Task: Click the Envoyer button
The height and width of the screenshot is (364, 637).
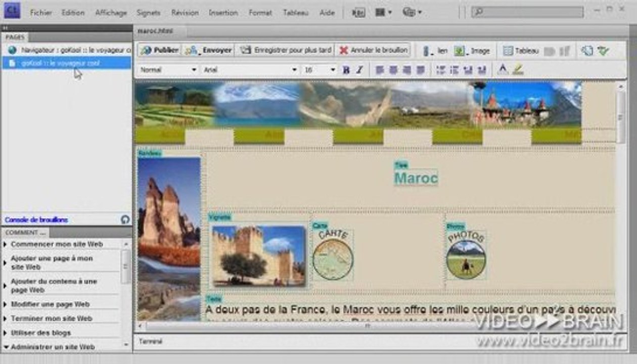Action: pyautogui.click(x=208, y=51)
